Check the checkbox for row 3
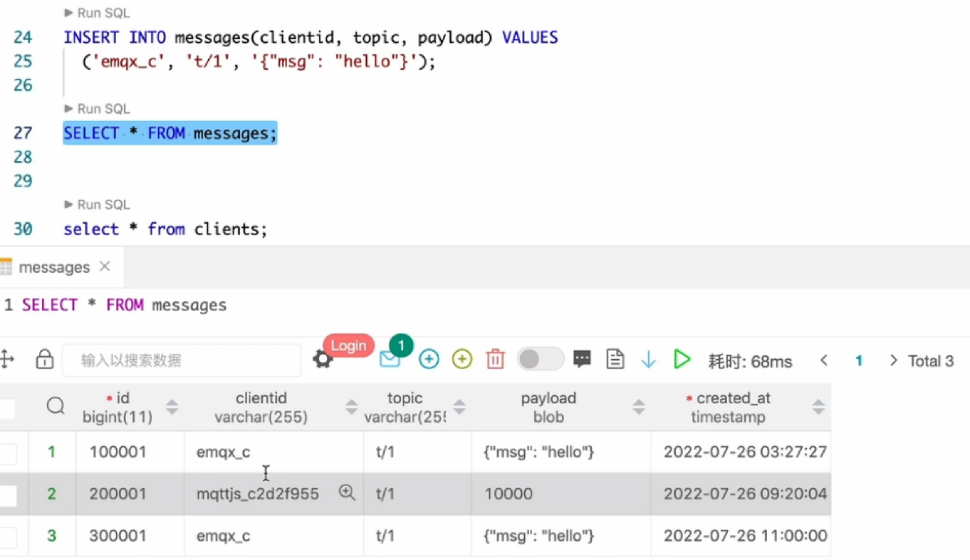This screenshot has height=560, width=970. coord(8,537)
